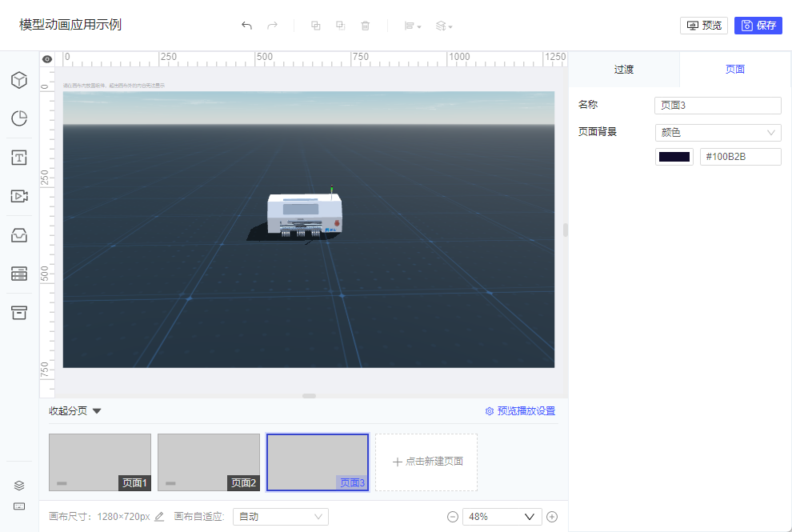Click the 保存 save button
The width and height of the screenshot is (792, 532).
coord(758,26)
